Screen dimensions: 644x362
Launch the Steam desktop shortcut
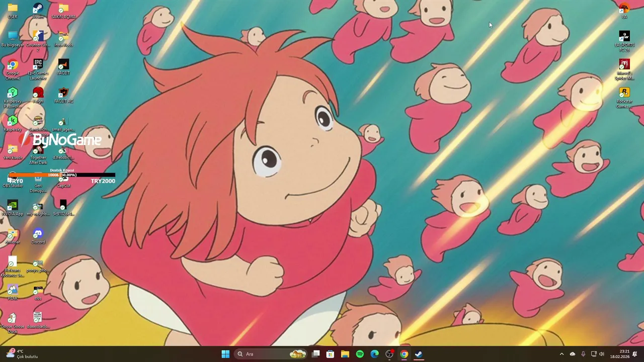click(x=38, y=11)
